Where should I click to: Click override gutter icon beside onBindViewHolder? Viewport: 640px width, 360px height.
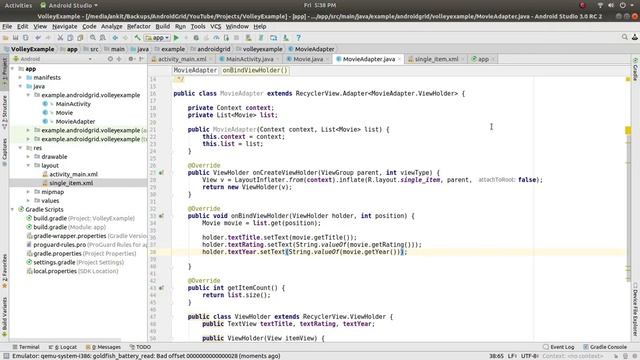coord(161,216)
